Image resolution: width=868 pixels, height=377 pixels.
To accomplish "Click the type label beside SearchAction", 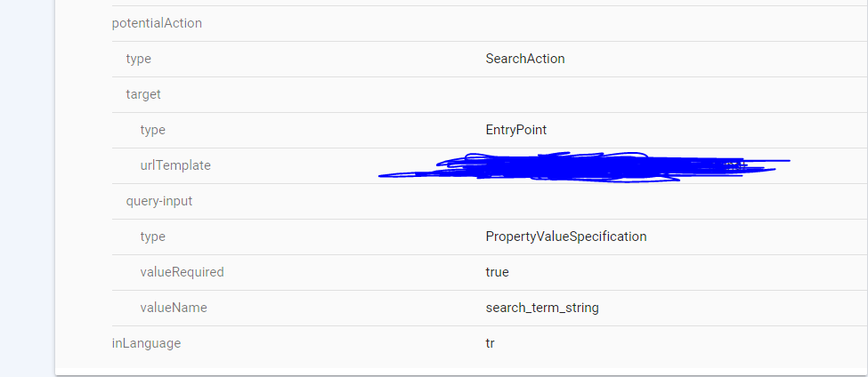I will tap(138, 59).
